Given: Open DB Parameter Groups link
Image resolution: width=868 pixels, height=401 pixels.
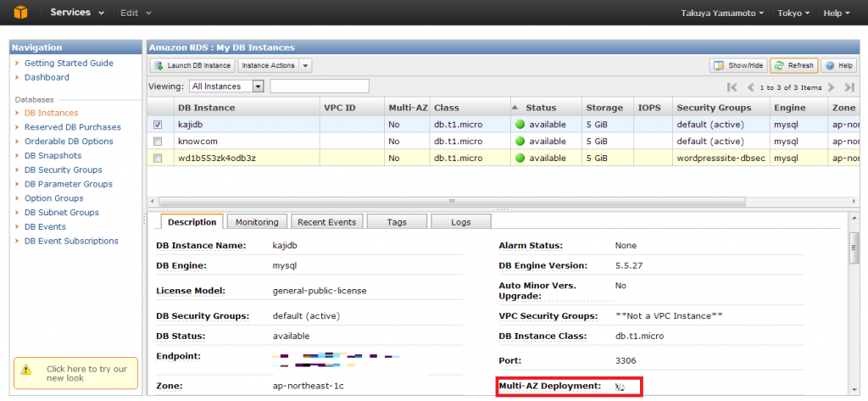Looking at the screenshot, I should pos(68,184).
